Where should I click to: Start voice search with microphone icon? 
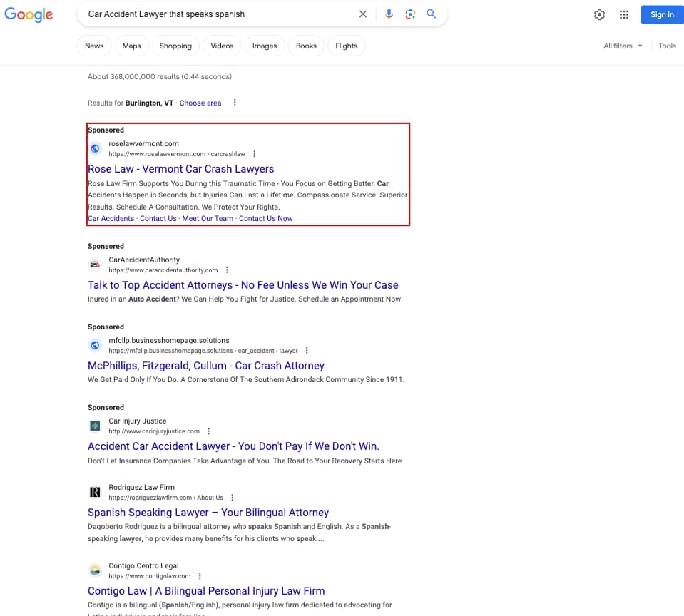(389, 14)
